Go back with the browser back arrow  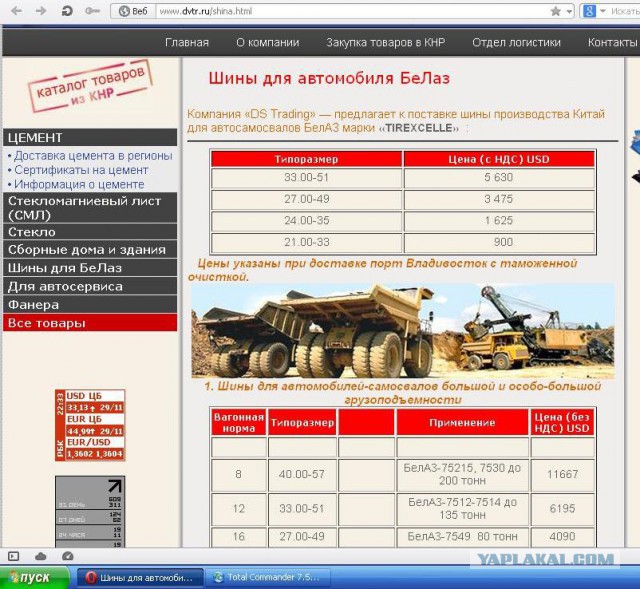(x=17, y=11)
